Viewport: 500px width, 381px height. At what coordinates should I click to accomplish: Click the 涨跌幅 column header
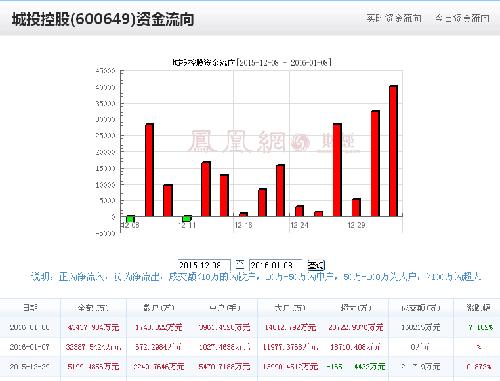[478, 307]
